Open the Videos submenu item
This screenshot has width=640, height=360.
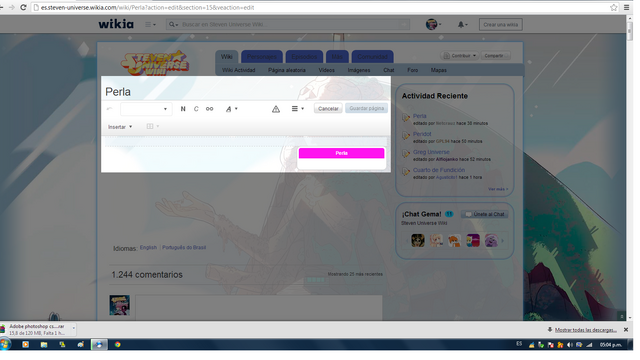coord(327,70)
